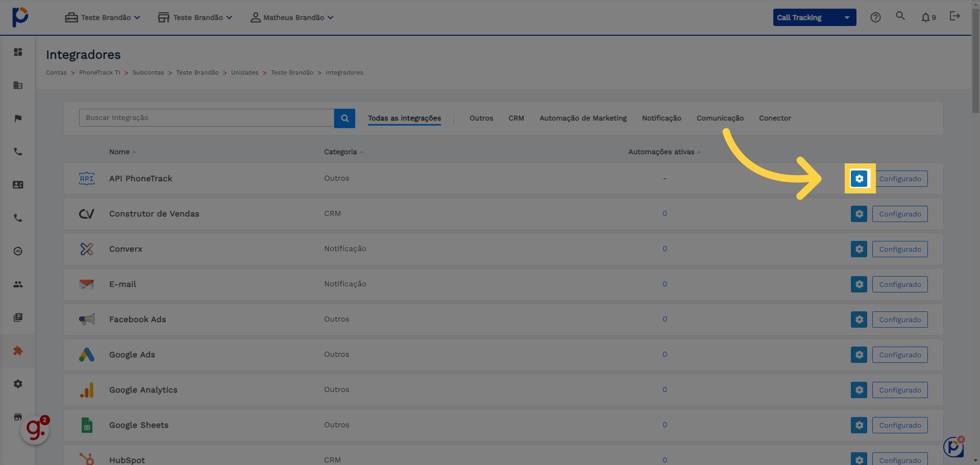This screenshot has width=980, height=465.
Task: Select the CRM filter tab
Action: (x=516, y=118)
